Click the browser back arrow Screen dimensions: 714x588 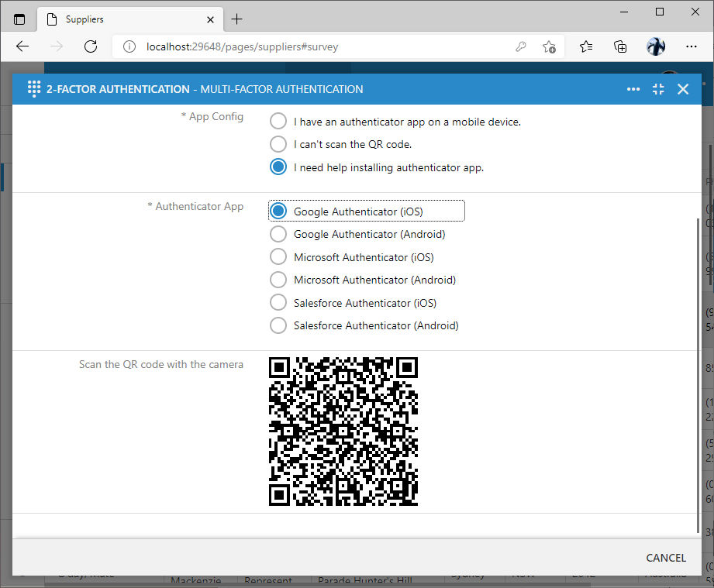coord(22,46)
